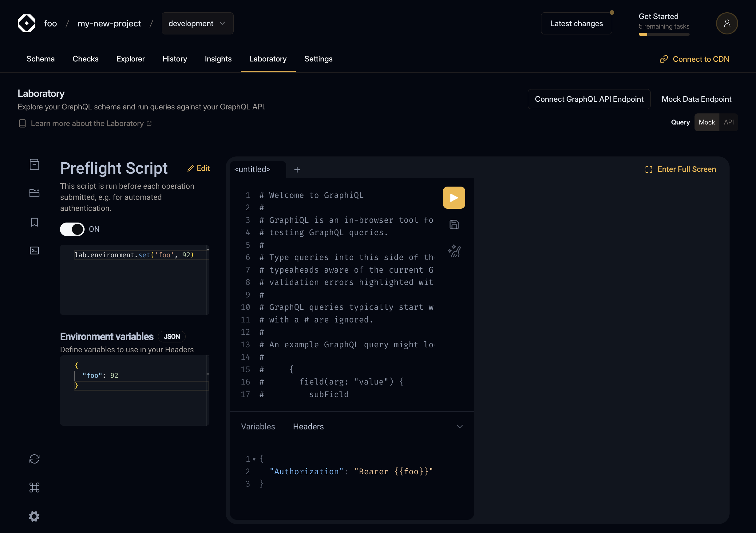Screen dimensions: 756x533
Task: Click Connect GraphQL API Endpoint button
Action: [x=589, y=99]
